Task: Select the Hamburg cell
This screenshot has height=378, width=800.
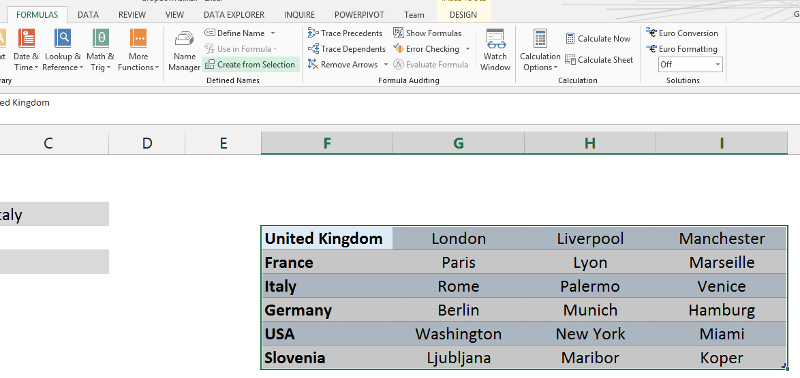Action: click(721, 310)
